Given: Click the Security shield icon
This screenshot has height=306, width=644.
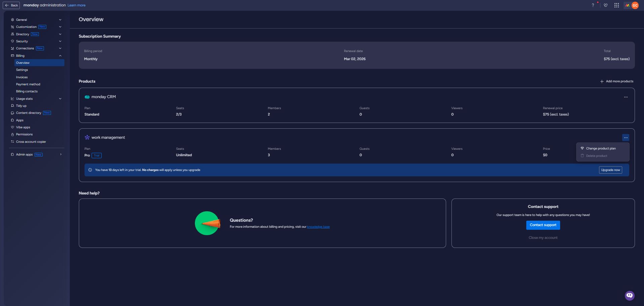Looking at the screenshot, I should (12, 41).
